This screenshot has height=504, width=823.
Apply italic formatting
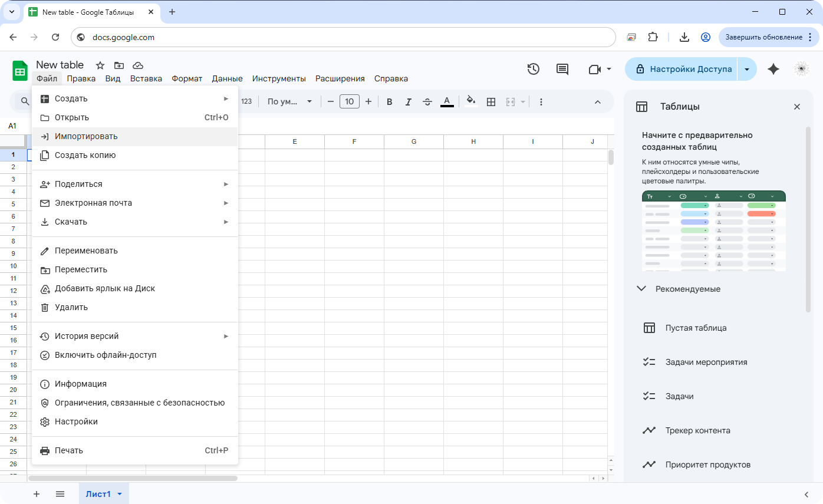point(409,102)
